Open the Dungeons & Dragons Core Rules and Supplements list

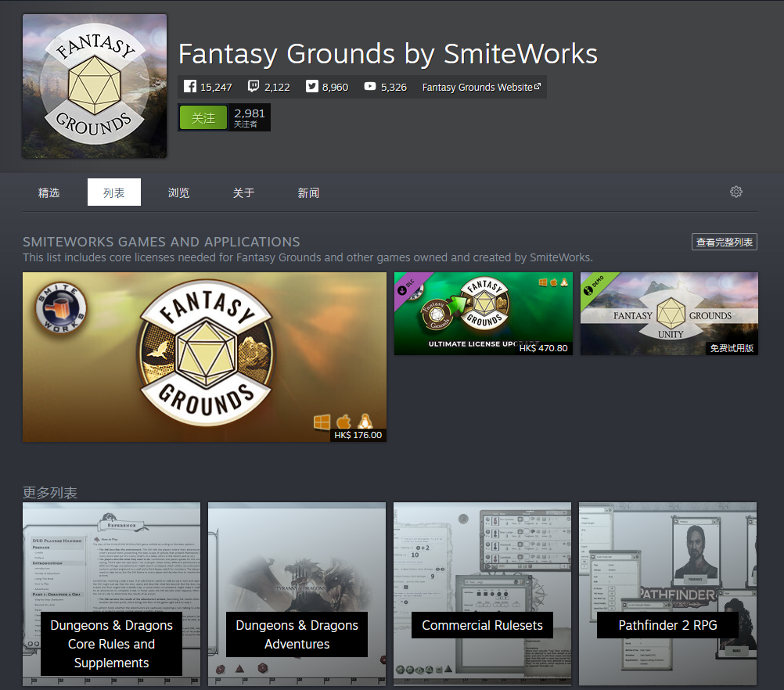click(112, 594)
